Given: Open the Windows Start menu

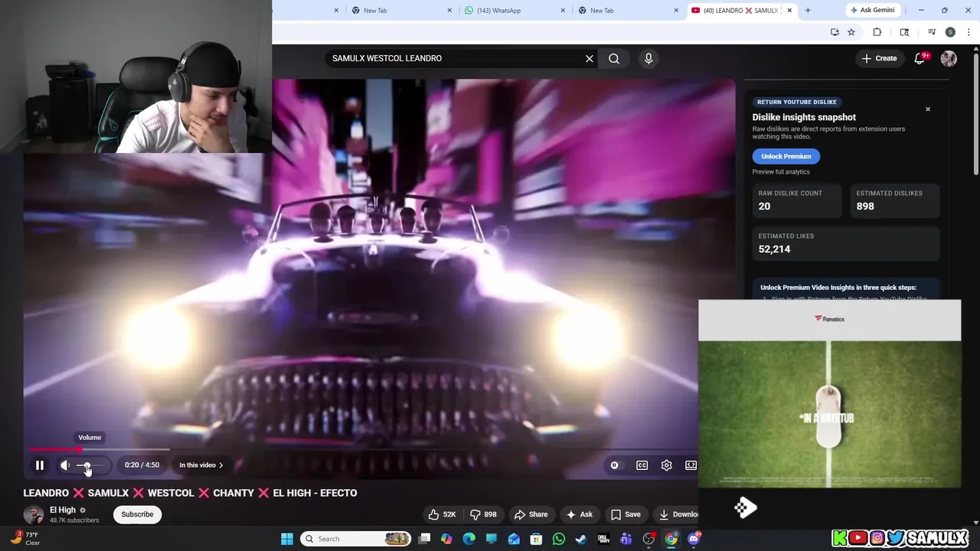Looking at the screenshot, I should click(287, 539).
